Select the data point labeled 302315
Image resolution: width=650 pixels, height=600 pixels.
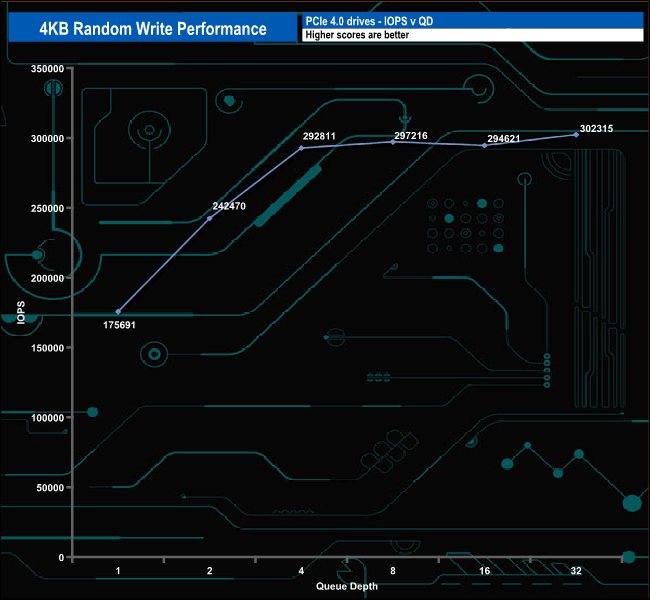tap(576, 135)
